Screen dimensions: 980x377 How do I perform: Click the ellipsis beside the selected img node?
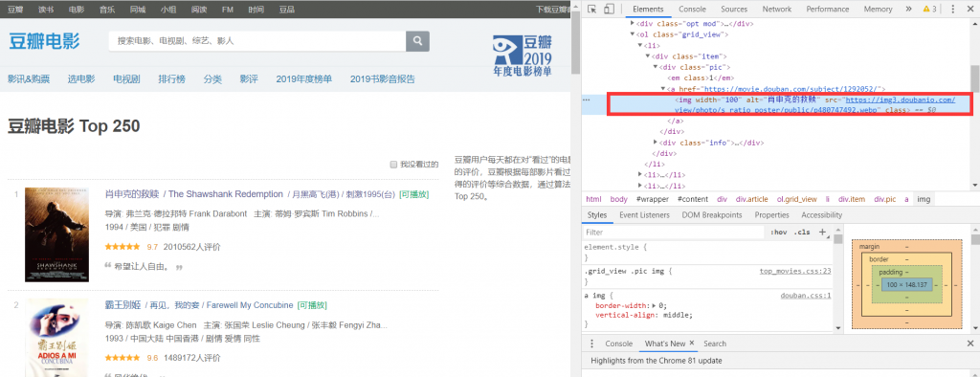[587, 100]
